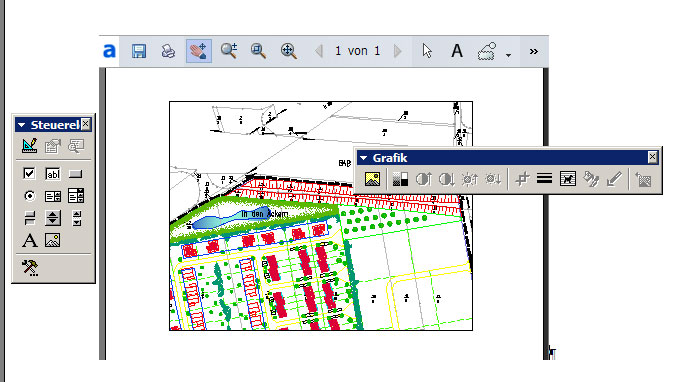Select the text 'A' tool in toolbar

457,51
